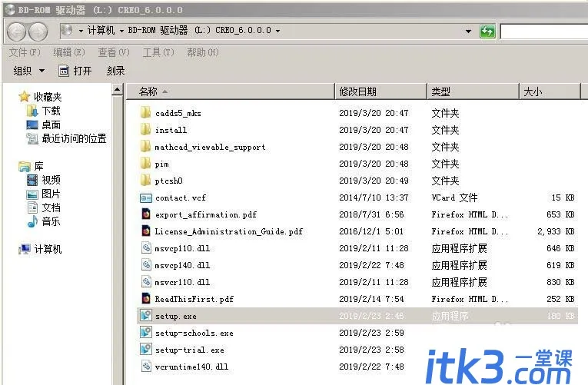Sort by the 名称 column header
Viewport: 588px width, 385px height.
(231, 91)
